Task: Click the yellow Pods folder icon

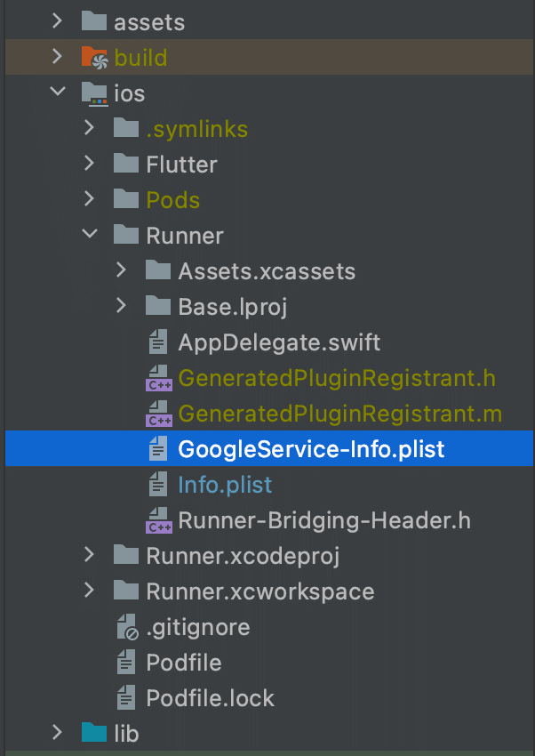Action: point(126,199)
